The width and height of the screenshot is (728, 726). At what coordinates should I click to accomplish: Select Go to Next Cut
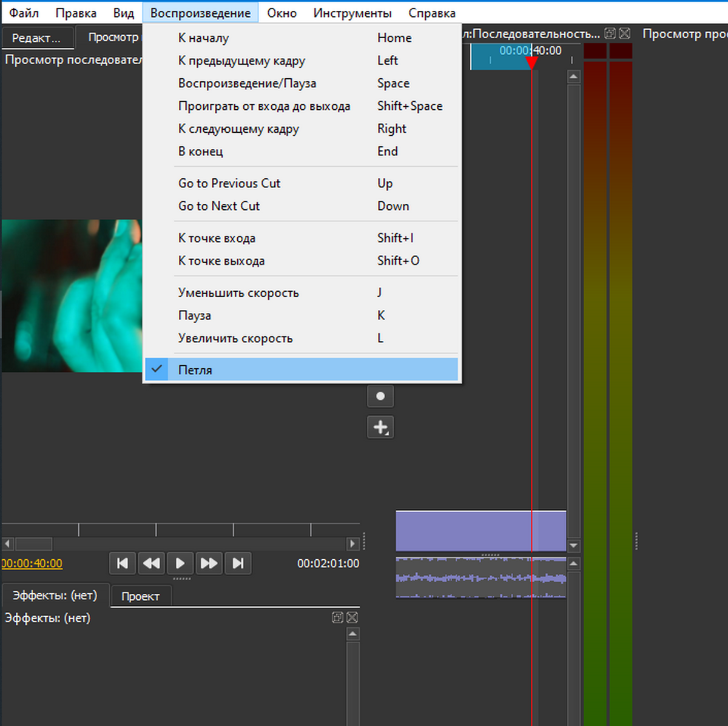click(302, 206)
